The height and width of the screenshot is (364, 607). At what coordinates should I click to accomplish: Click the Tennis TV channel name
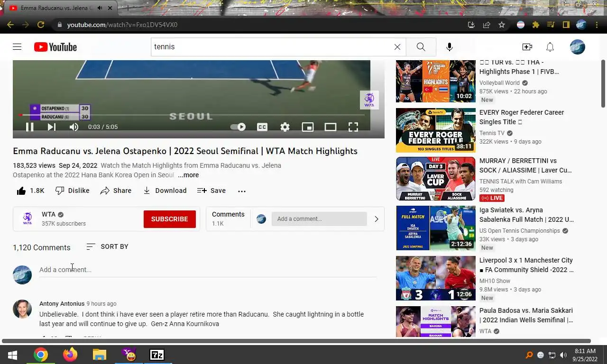pyautogui.click(x=492, y=133)
